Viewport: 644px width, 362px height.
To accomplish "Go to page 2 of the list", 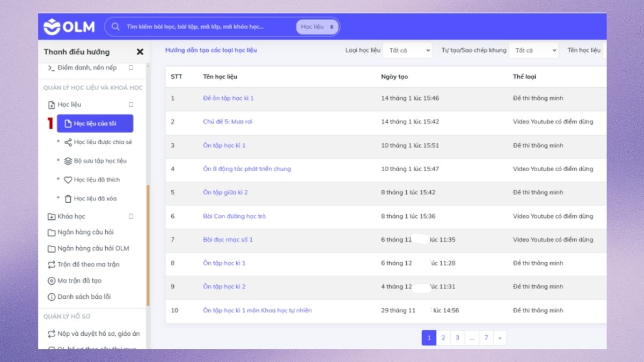I will point(443,338).
